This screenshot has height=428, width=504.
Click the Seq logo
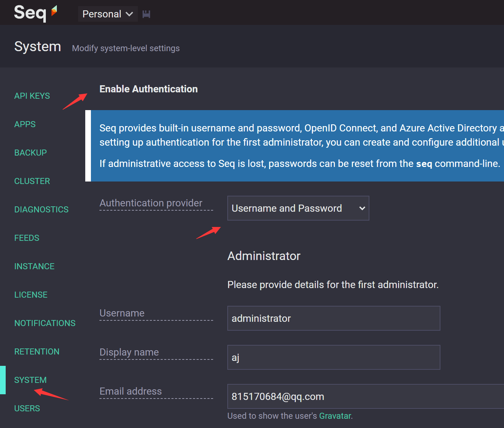(35, 13)
